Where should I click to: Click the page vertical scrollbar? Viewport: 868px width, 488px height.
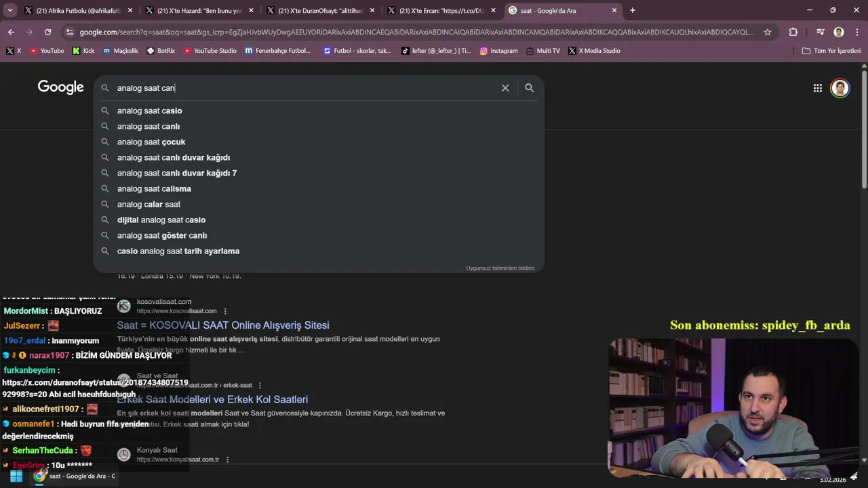click(x=864, y=129)
